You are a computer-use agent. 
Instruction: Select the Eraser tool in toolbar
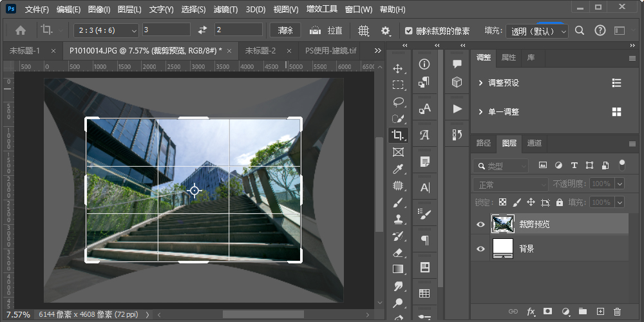tap(398, 252)
